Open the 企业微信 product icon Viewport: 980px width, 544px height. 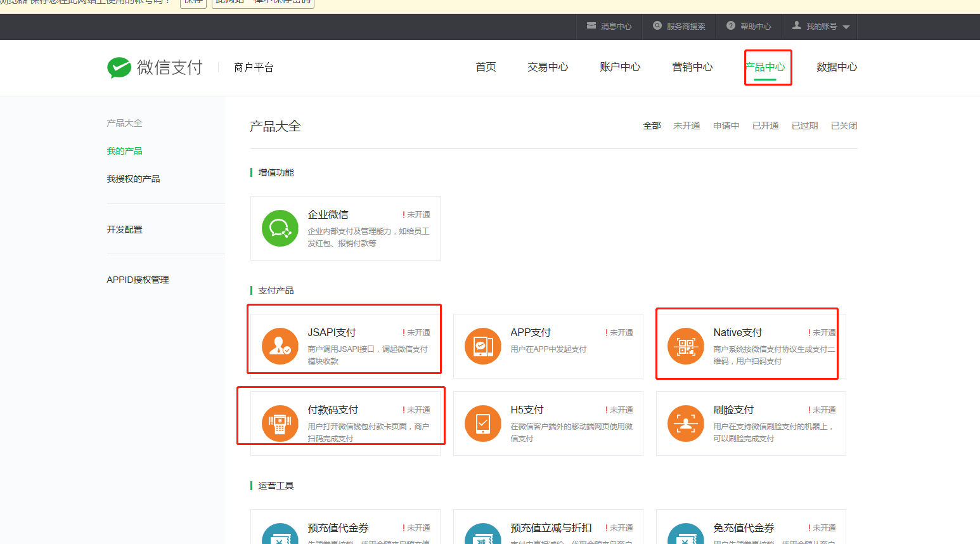point(280,228)
